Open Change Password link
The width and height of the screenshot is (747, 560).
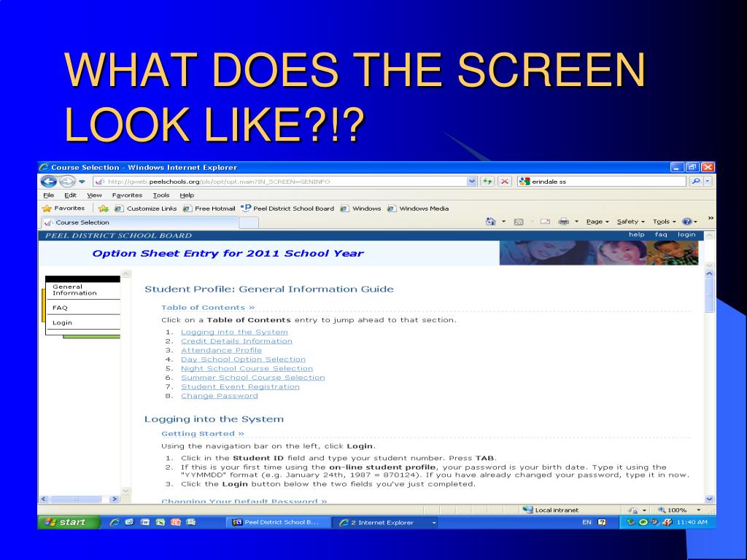(x=219, y=395)
